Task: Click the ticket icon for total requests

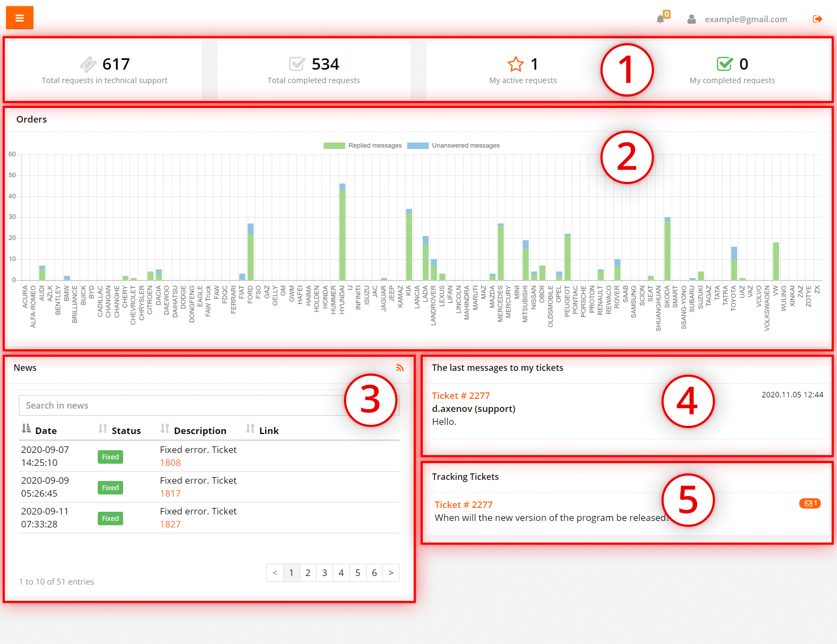Action: pos(88,64)
